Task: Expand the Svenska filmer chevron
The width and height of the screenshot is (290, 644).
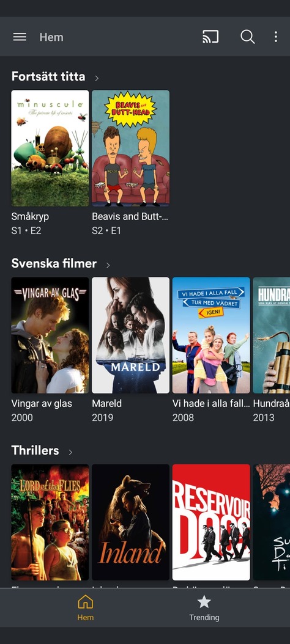Action: (108, 265)
